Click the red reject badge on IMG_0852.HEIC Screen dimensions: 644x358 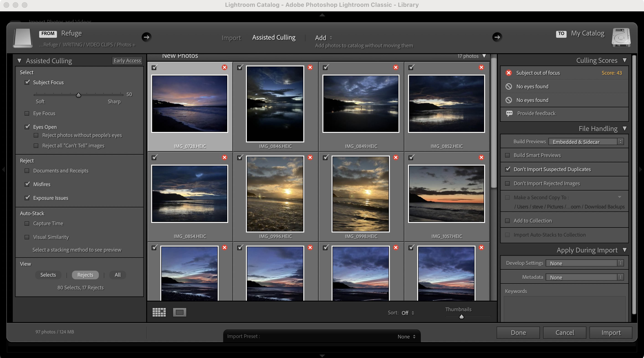(x=481, y=67)
